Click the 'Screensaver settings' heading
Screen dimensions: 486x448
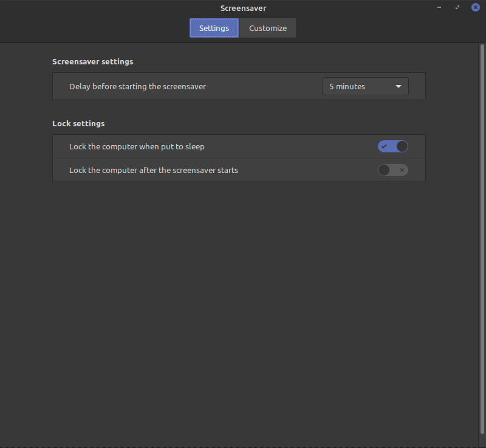click(93, 62)
